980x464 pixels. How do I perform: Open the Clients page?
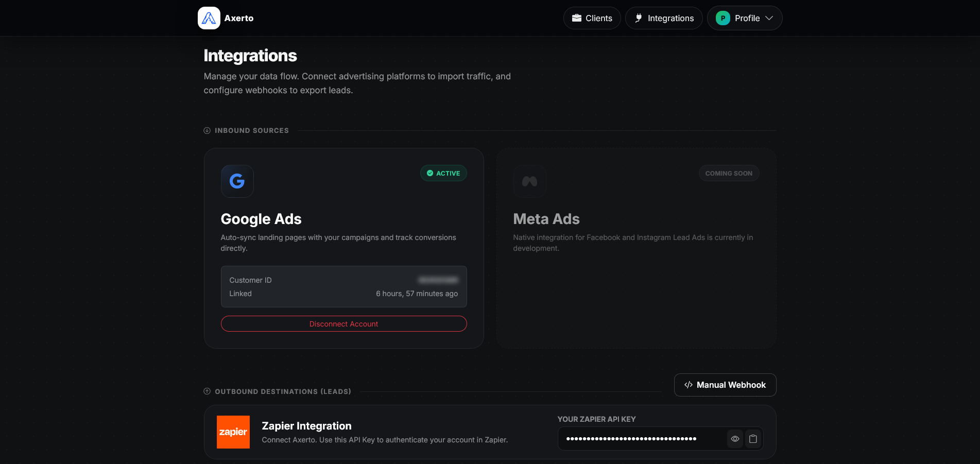pos(592,18)
